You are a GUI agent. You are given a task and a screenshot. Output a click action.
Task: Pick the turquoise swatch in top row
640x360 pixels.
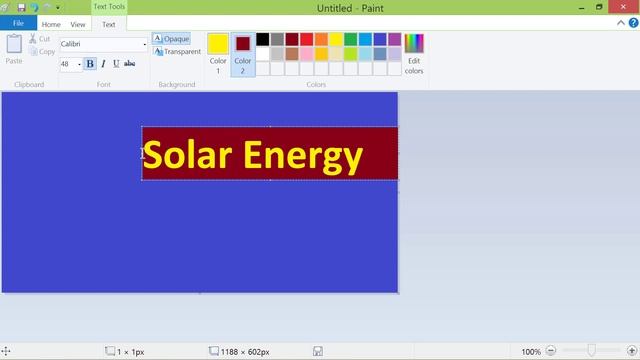coord(365,39)
